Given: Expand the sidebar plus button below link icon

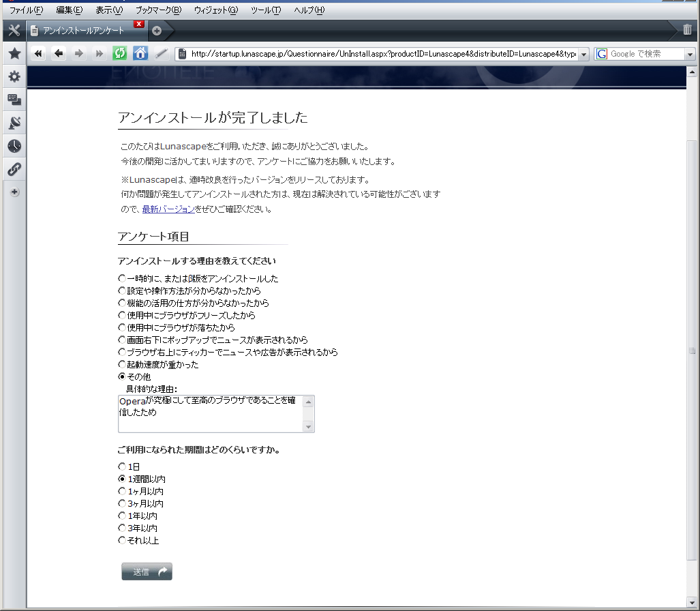Looking at the screenshot, I should click(x=14, y=192).
